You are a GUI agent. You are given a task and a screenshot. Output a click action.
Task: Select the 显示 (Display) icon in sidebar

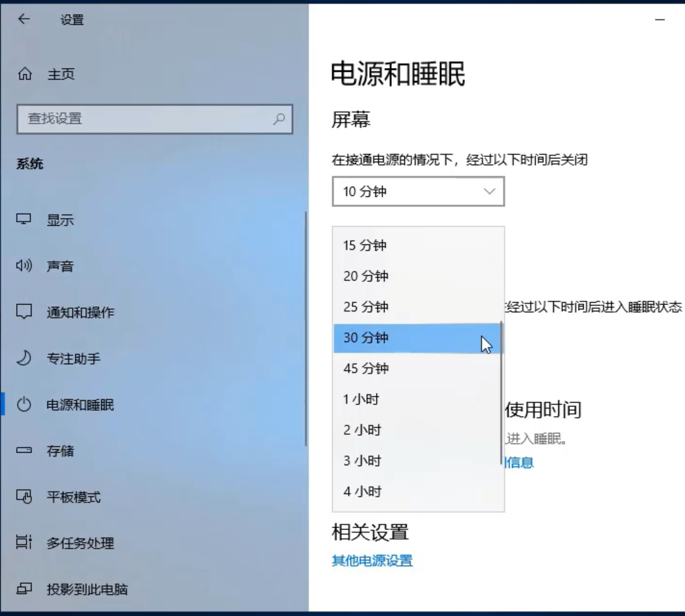point(24,220)
